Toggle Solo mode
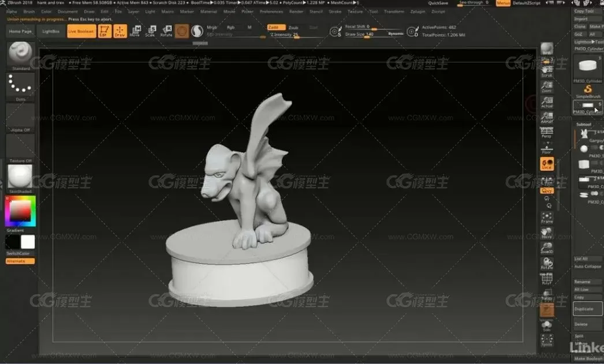Viewport: 604px width, 364px height. [x=547, y=326]
